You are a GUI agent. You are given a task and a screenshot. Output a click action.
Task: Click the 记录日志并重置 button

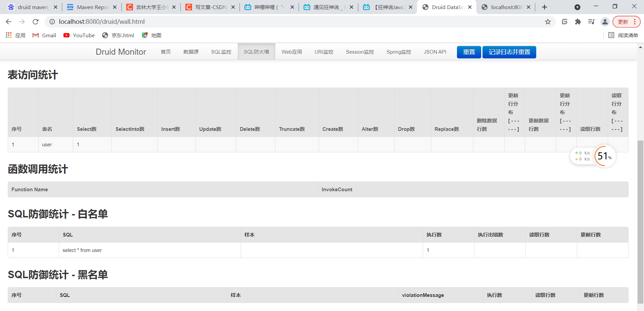509,52
